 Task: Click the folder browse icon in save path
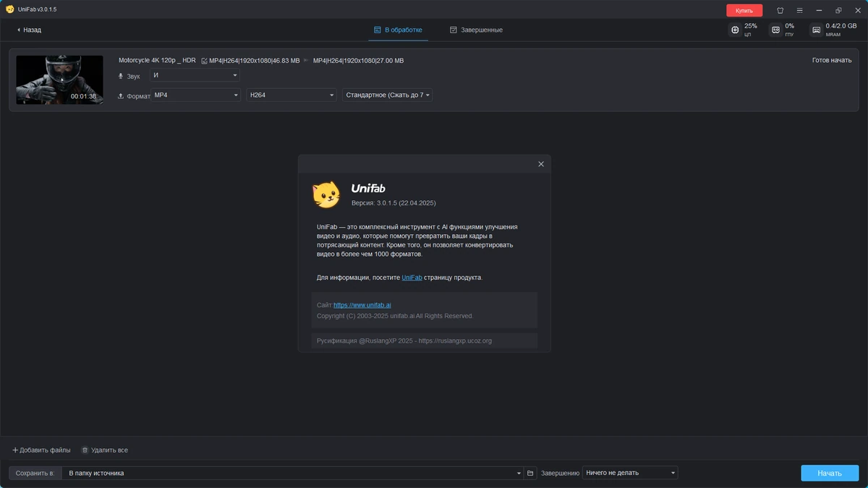530,473
